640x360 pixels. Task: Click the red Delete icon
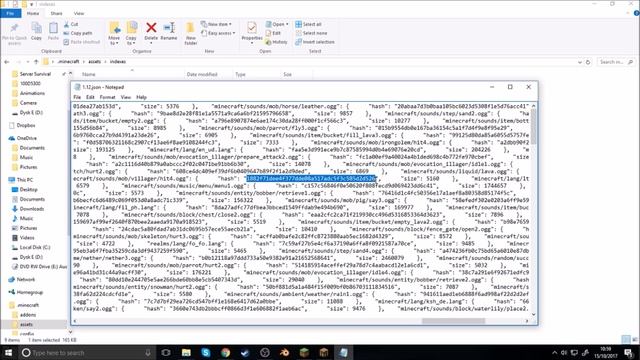151,28
